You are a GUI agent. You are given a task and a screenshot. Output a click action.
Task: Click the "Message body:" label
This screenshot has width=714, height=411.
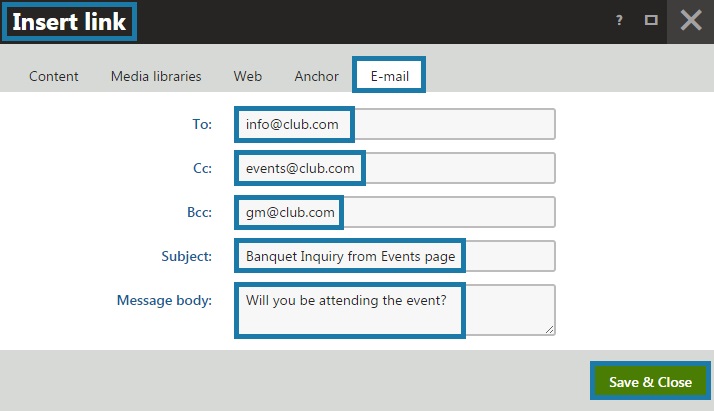coord(164,300)
